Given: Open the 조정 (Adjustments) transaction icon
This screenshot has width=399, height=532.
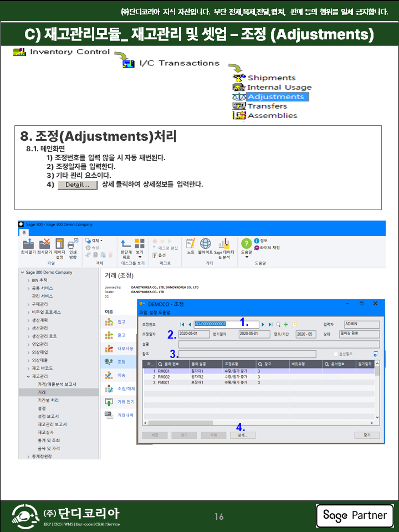Looking at the screenshot, I should [x=109, y=362].
